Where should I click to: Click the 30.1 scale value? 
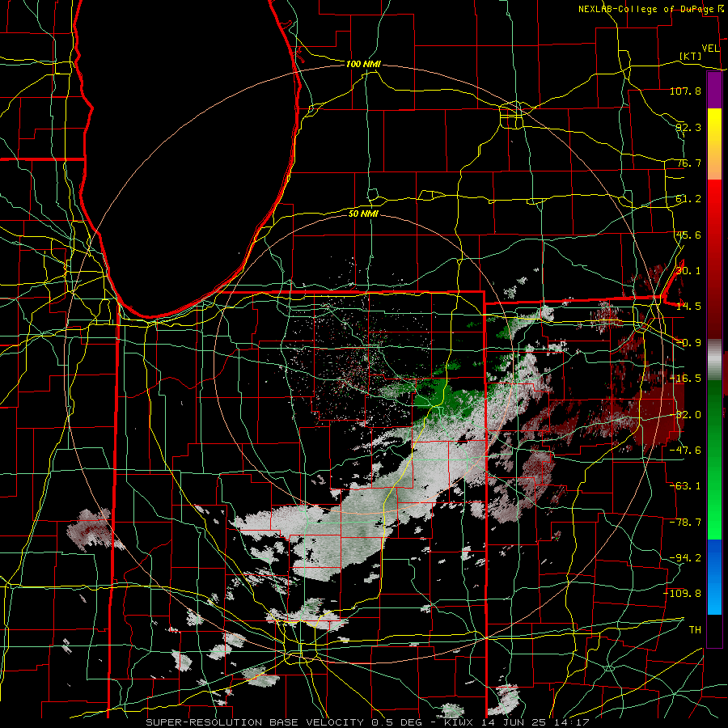688,271
